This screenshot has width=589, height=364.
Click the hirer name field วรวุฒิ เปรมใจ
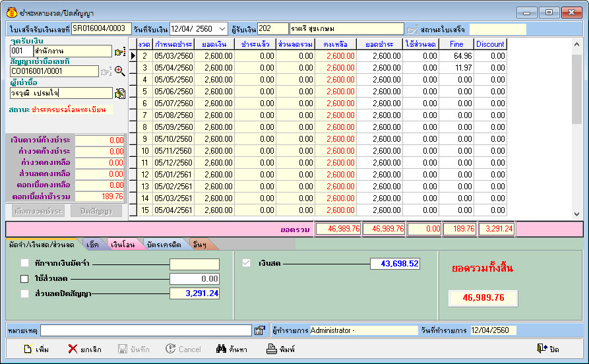click(x=61, y=93)
